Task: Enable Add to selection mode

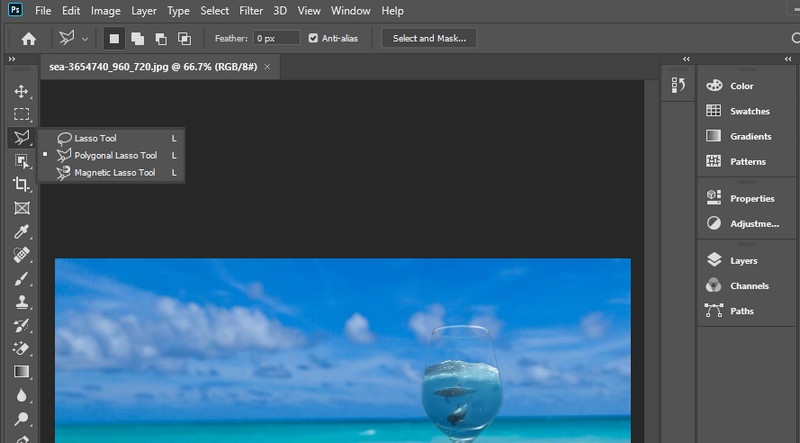Action: click(x=136, y=39)
